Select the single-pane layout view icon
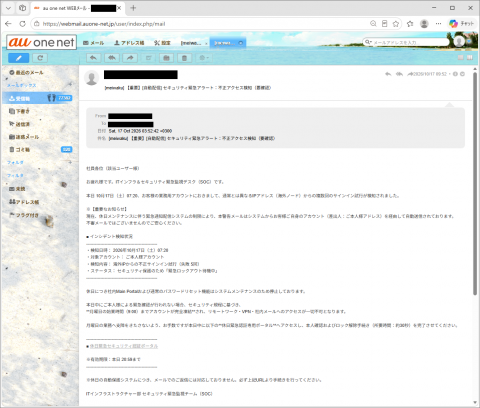This screenshot has width=480, height=408. 461,58
